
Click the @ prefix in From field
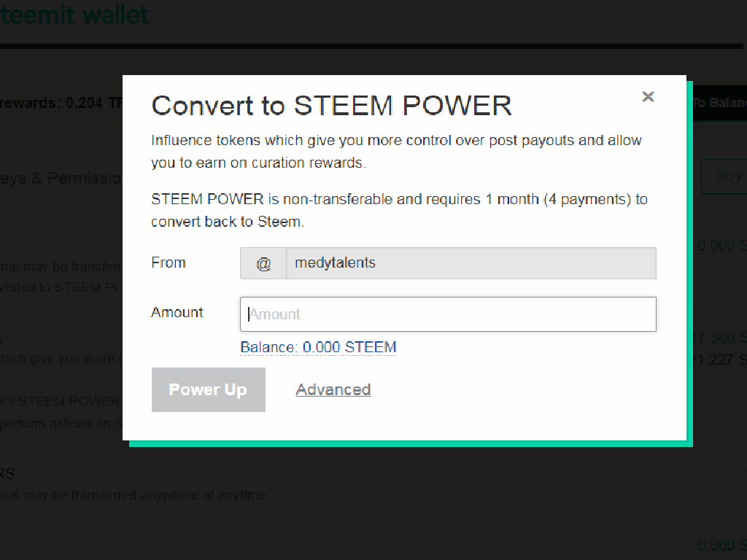(x=263, y=262)
